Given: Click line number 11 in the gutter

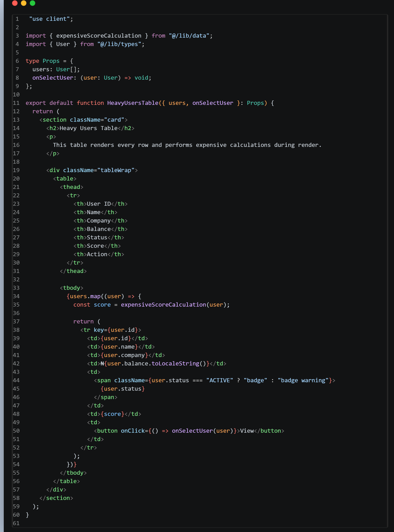Looking at the screenshot, I should pos(16,103).
